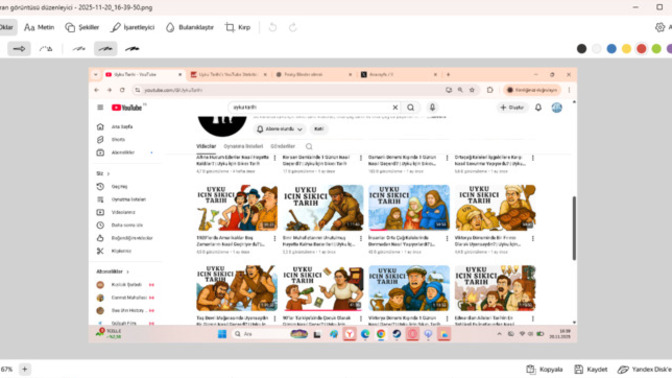The image size is (672, 378).
Task: Click Oynatma listeleri in the captured sidebar
Action: (121, 199)
